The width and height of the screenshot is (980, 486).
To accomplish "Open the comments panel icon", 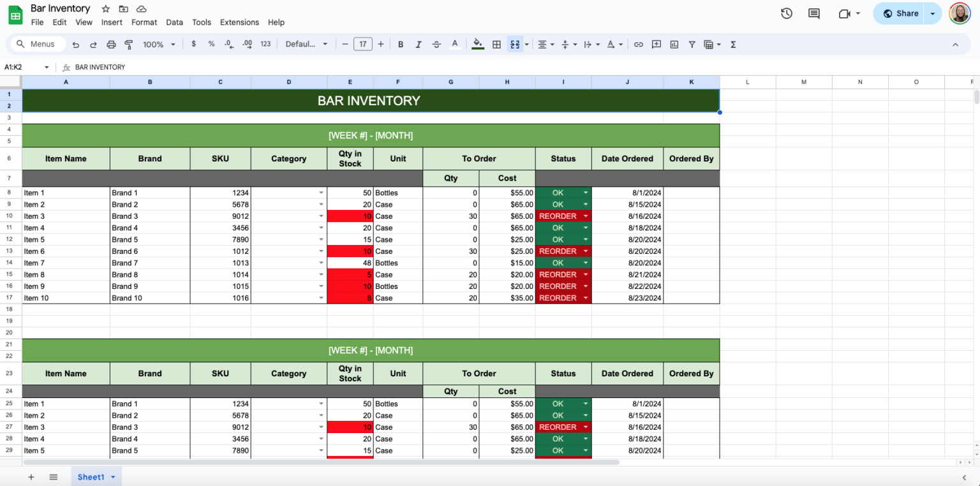I will pos(813,13).
